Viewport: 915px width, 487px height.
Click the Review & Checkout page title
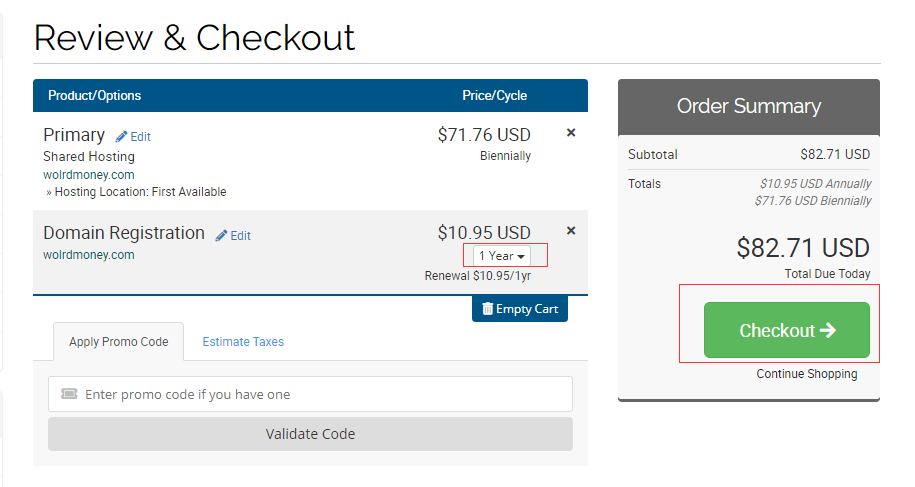[x=195, y=38]
